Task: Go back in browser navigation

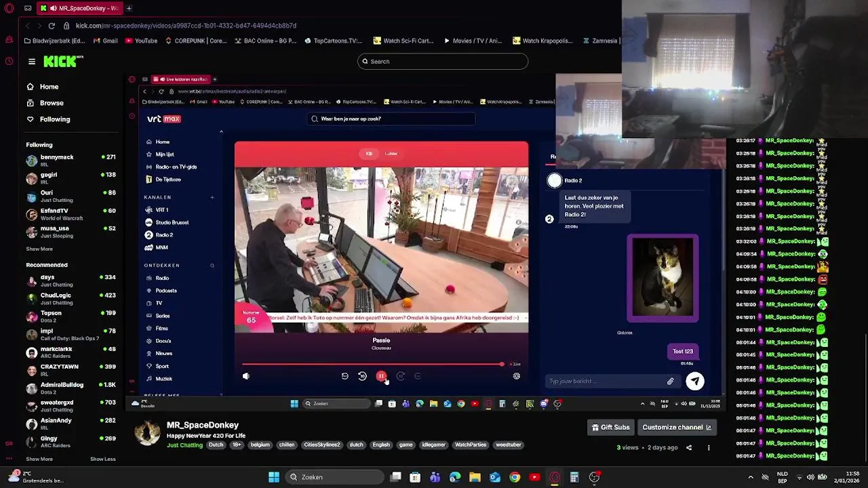Action: click(26, 26)
